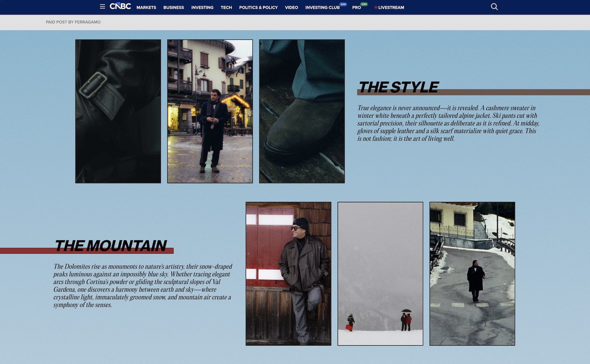Go to the Video section
Screen dimensions: 590x364
[x=292, y=8]
